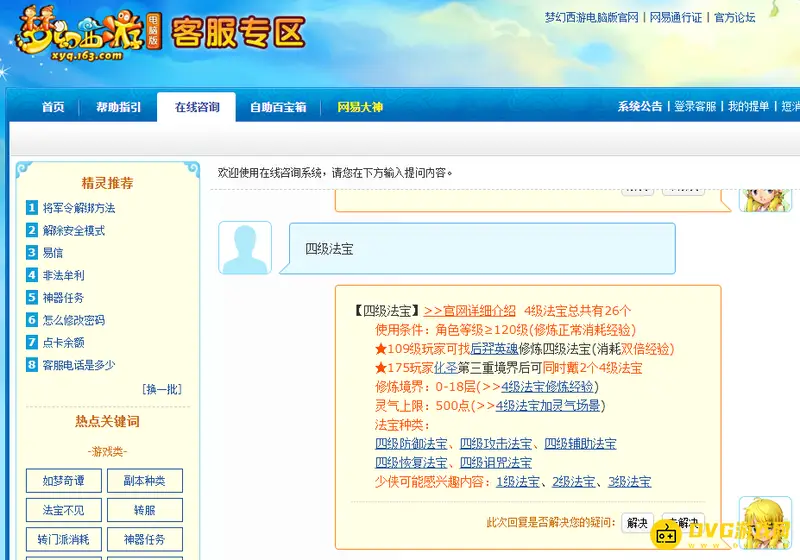Open 四级辅助法宝 link

[x=580, y=444]
